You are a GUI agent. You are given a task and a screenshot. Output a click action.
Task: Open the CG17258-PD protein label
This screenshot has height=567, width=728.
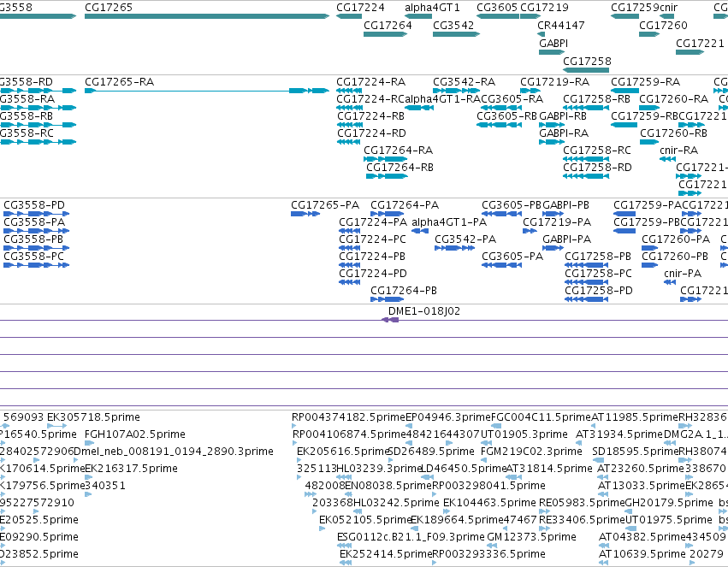(599, 291)
